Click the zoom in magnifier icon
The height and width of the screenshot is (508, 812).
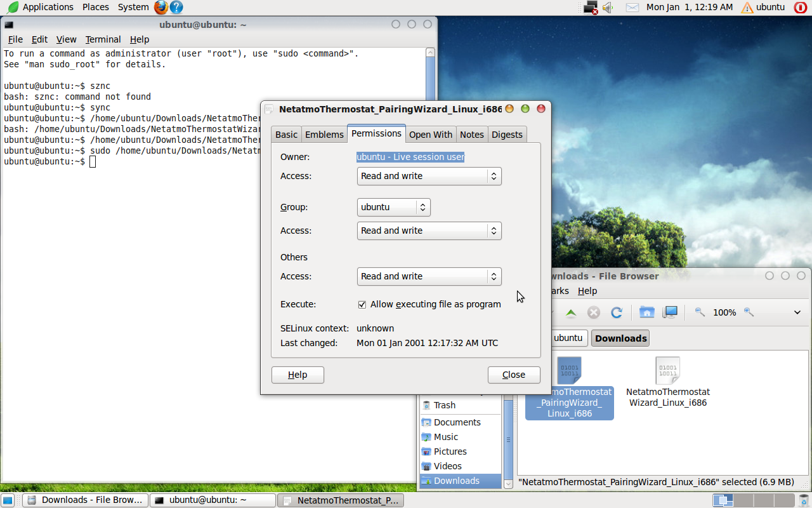[749, 312]
